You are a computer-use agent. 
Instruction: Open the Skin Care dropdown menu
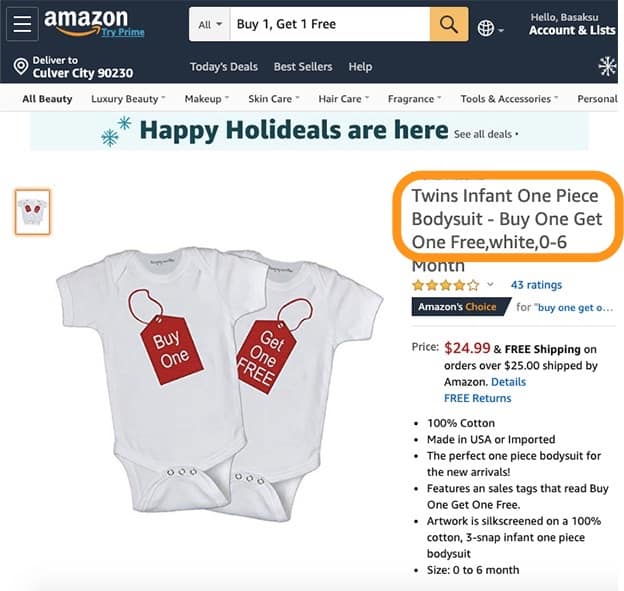point(274,99)
